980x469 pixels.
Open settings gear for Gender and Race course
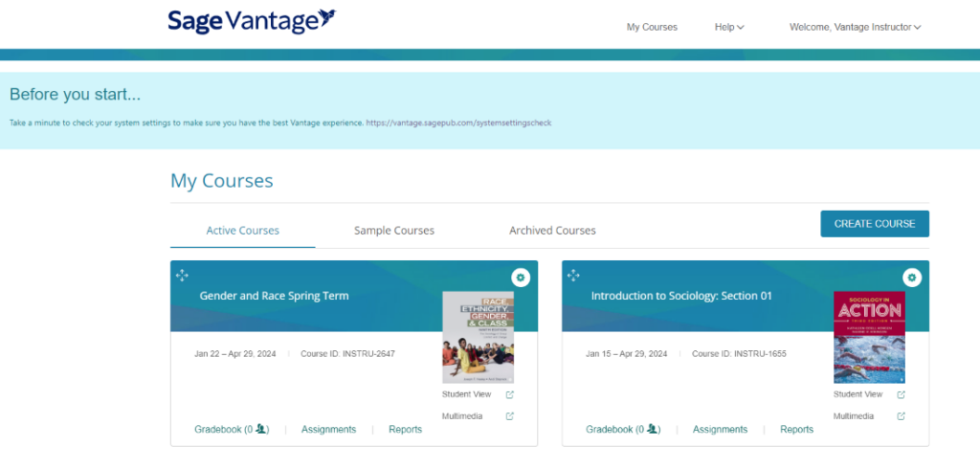pyautogui.click(x=521, y=278)
